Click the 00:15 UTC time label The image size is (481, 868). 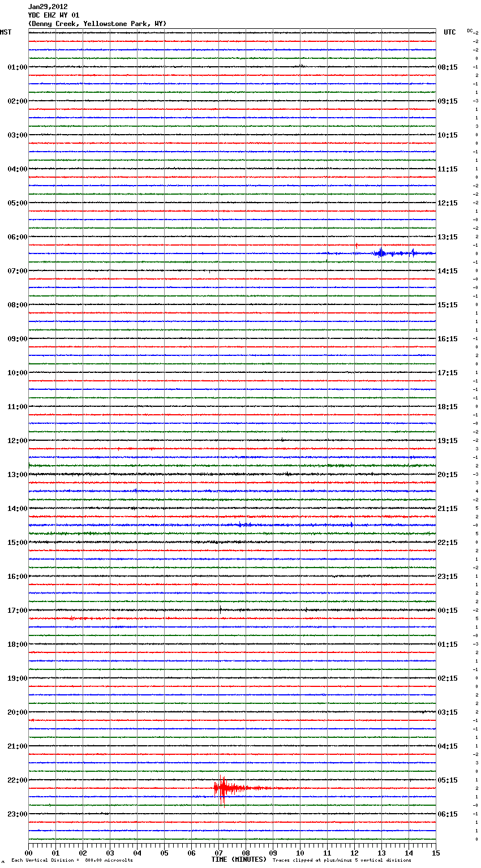click(448, 611)
